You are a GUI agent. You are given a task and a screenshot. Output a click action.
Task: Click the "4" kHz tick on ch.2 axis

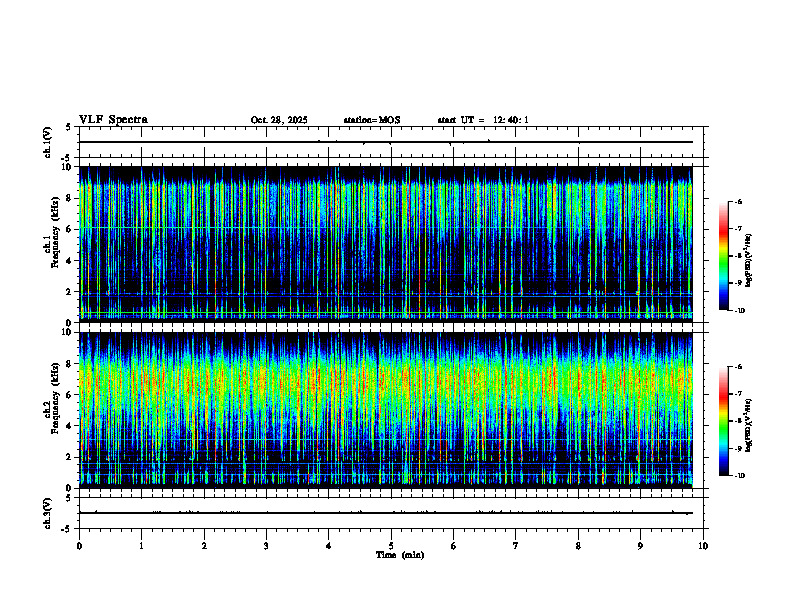[x=70, y=426]
